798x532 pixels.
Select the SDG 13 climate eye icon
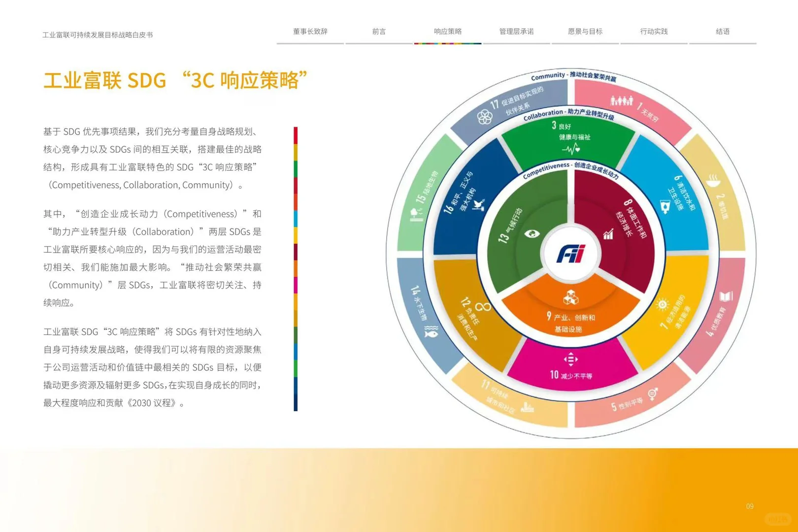click(x=532, y=233)
